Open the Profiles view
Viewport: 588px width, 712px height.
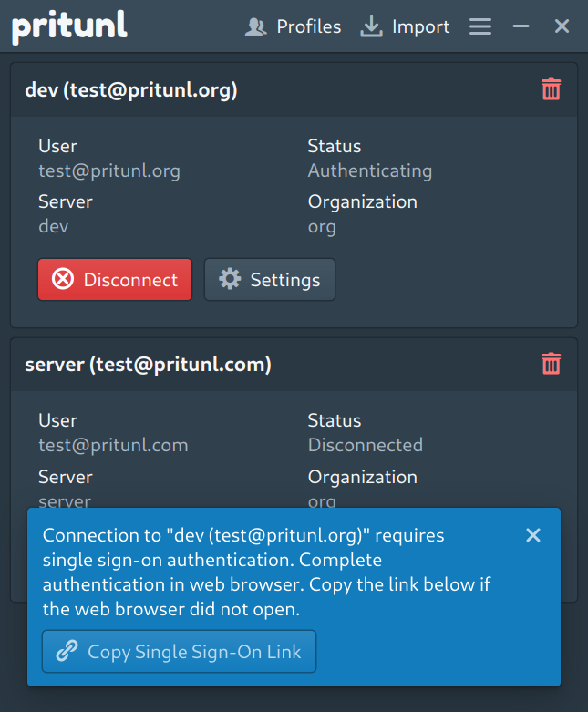click(x=293, y=26)
